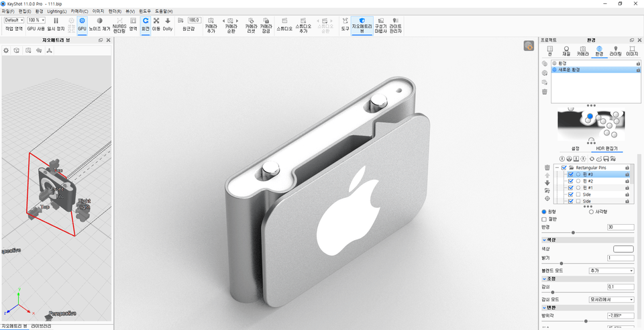The image size is (644, 330).
Task: Open the 렌더(R) menu
Action: [x=115, y=11]
